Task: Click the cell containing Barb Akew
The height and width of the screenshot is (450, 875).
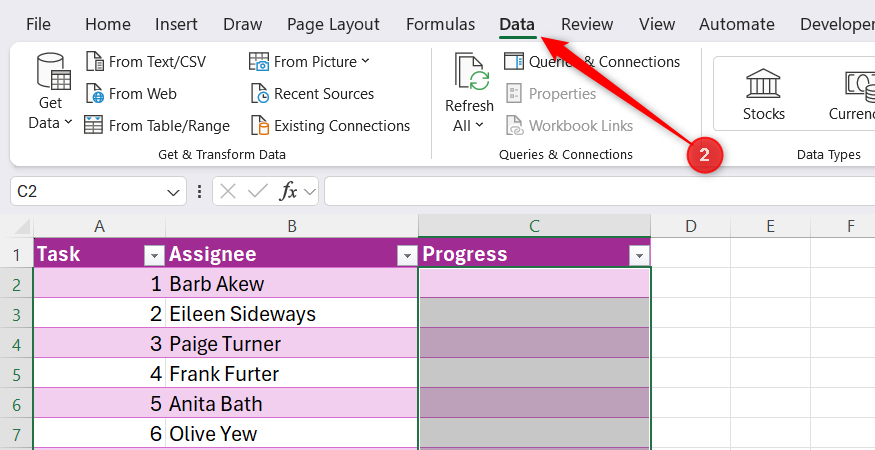Action: coord(292,284)
